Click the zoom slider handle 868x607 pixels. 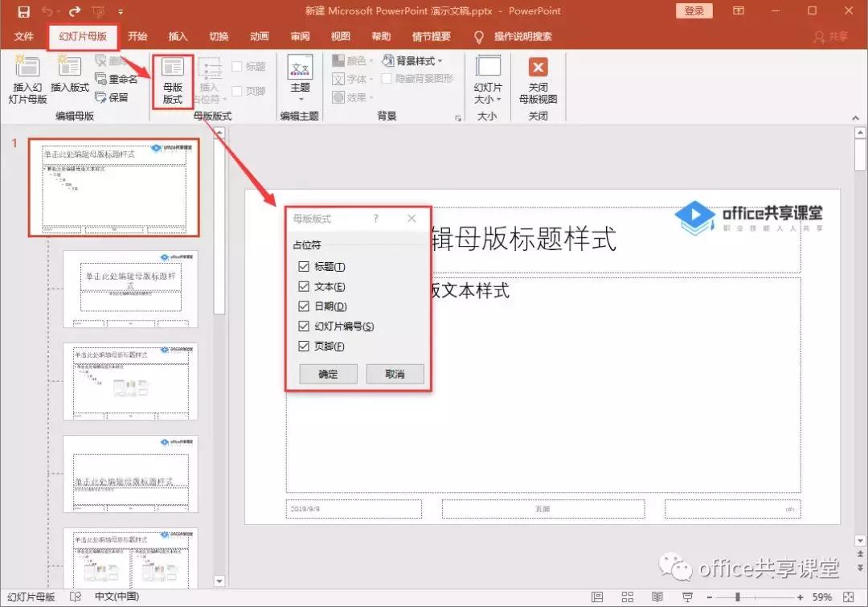[737, 597]
